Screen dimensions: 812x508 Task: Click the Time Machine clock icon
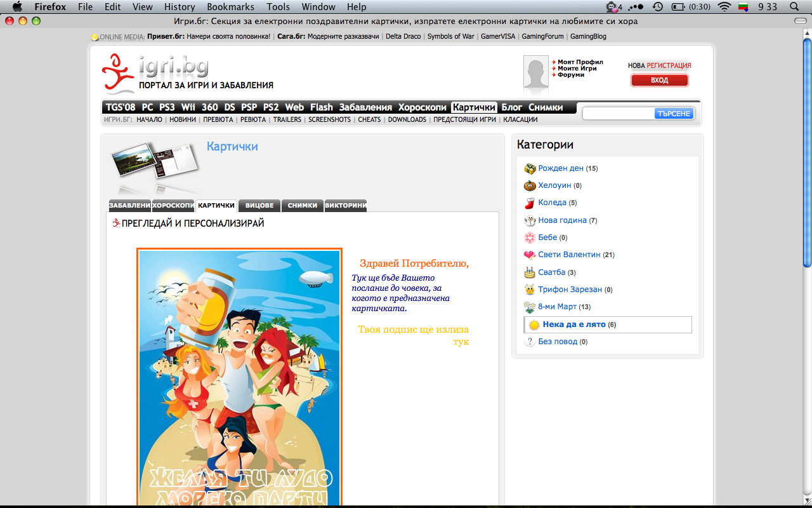[658, 7]
